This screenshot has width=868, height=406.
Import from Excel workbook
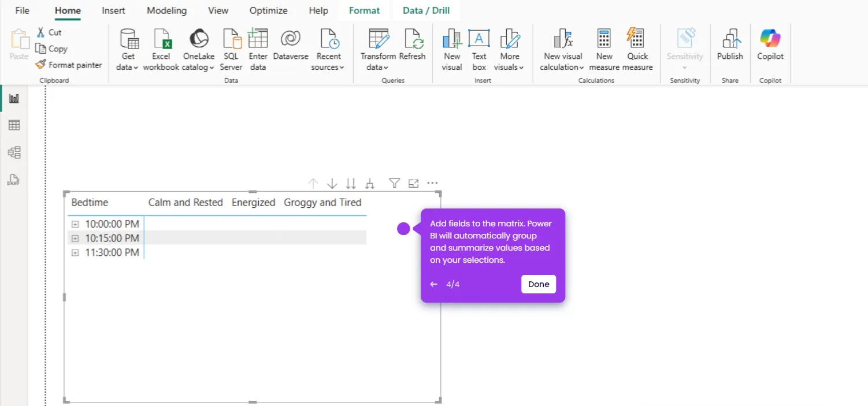click(x=161, y=50)
